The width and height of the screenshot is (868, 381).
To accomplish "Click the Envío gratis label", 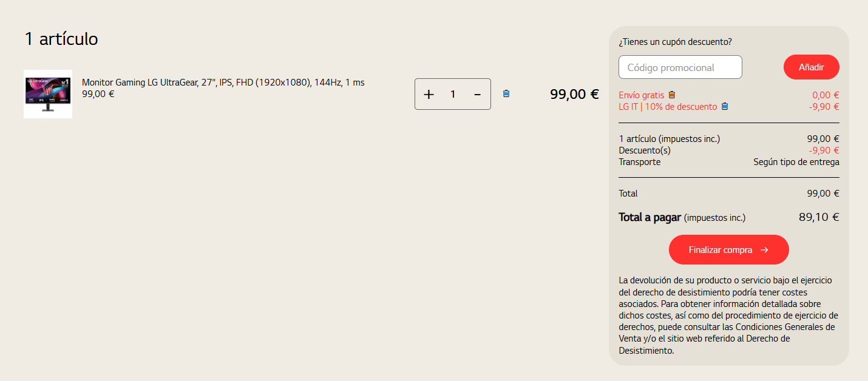I will point(641,95).
